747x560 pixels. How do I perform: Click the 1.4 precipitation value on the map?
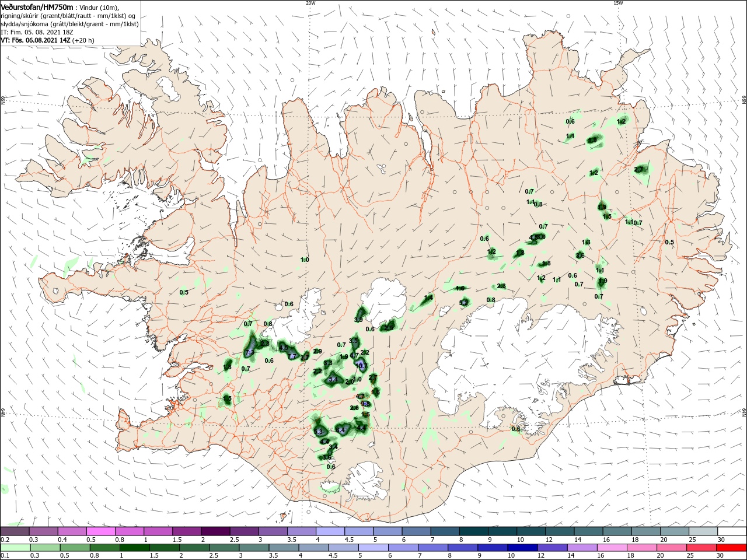(x=428, y=298)
